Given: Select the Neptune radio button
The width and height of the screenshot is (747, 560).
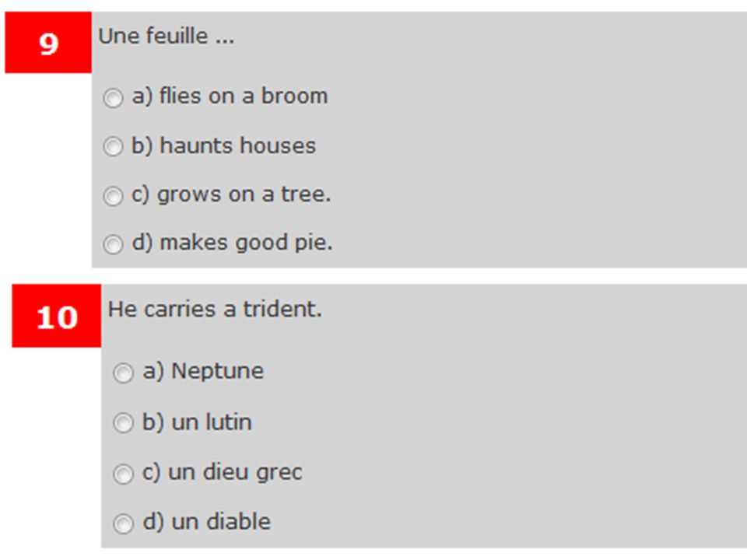Looking at the screenshot, I should click(x=123, y=373).
